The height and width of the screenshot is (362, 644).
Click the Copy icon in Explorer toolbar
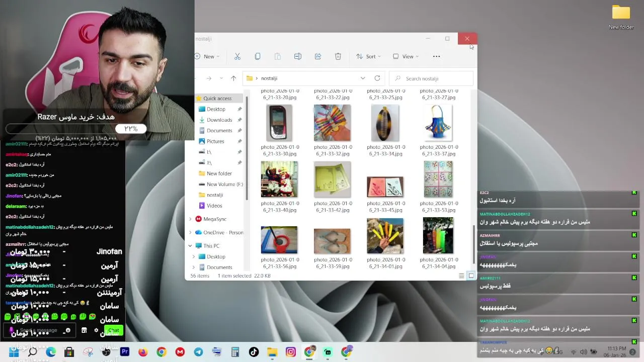(258, 56)
